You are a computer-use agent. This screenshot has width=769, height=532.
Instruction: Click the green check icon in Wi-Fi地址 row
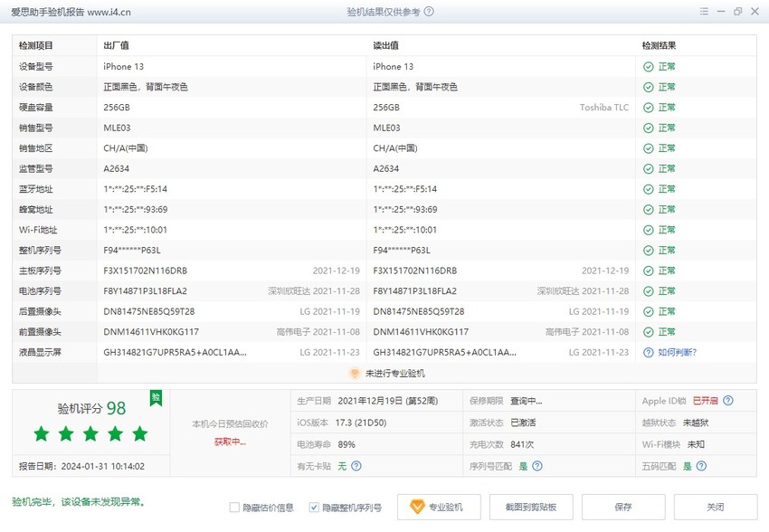point(649,231)
